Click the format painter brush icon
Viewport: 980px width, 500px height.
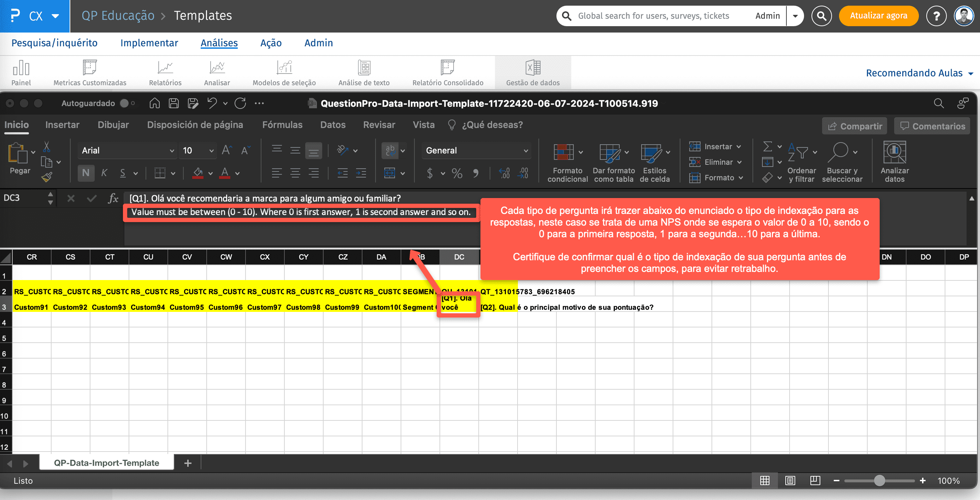[47, 177]
